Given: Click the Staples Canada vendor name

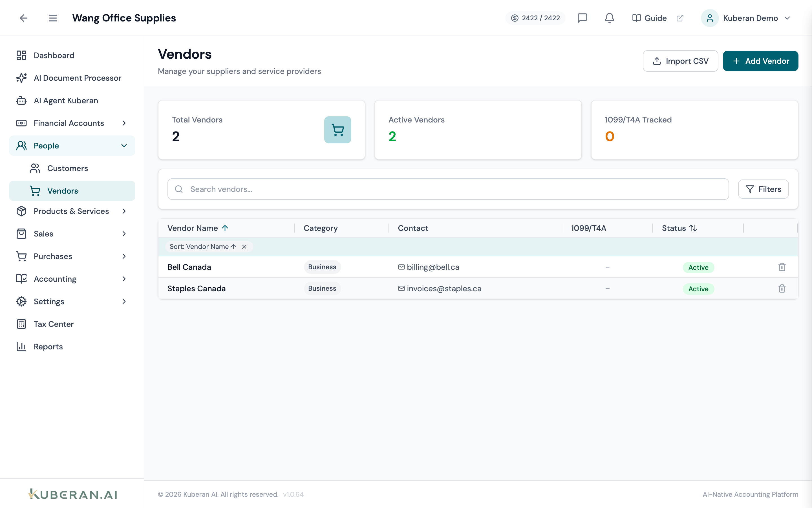Looking at the screenshot, I should coord(196,289).
